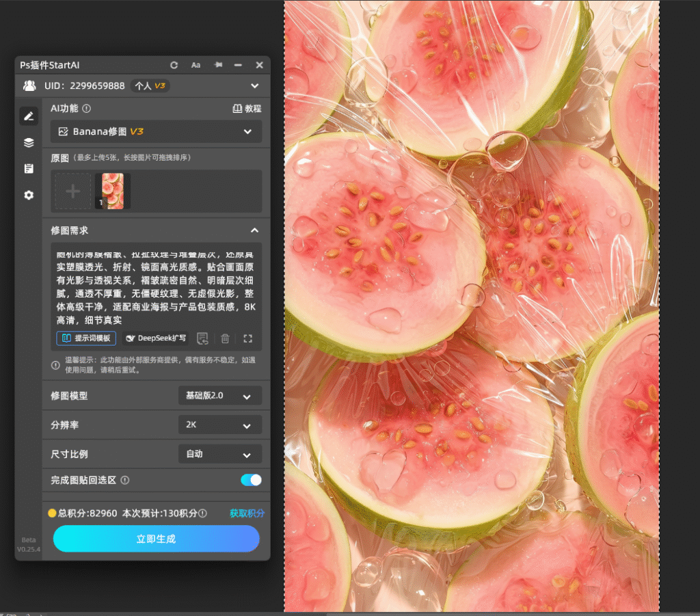The image size is (700, 616).
Task: Open the saved records sidebar icon
Action: (29, 169)
